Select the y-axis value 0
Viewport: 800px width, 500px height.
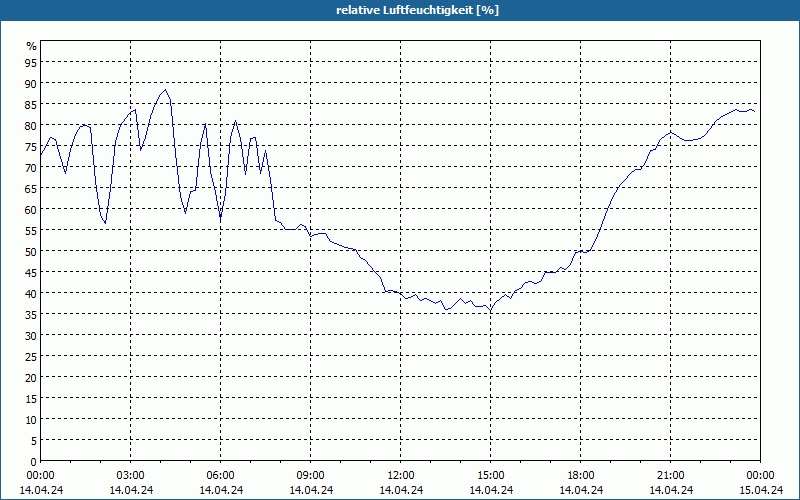click(34, 462)
